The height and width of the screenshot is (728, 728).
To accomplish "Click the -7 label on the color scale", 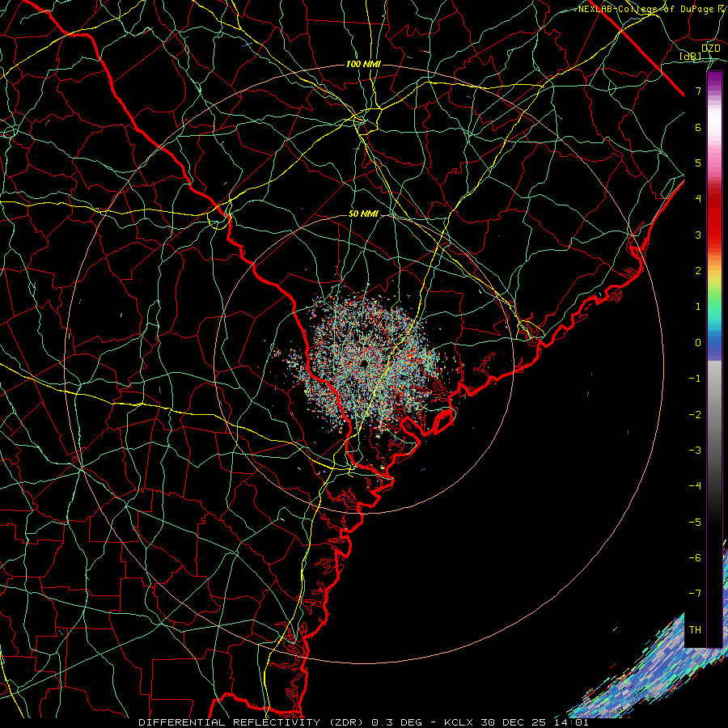I will [695, 594].
